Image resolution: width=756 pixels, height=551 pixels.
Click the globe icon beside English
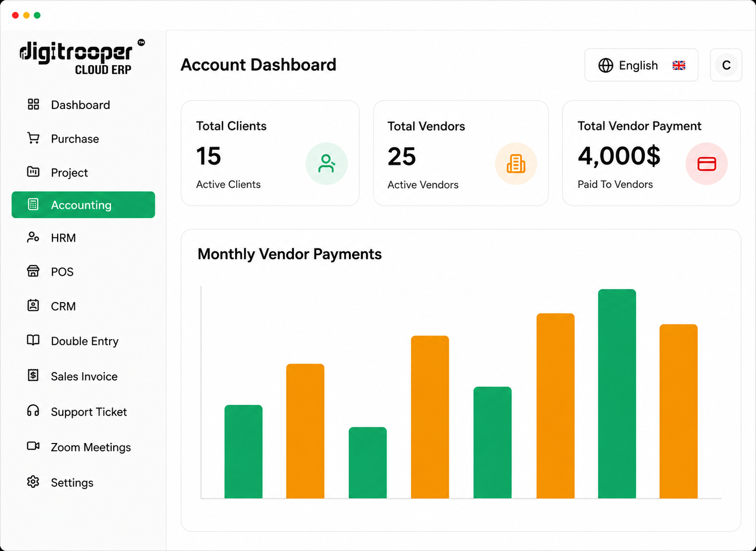(606, 65)
